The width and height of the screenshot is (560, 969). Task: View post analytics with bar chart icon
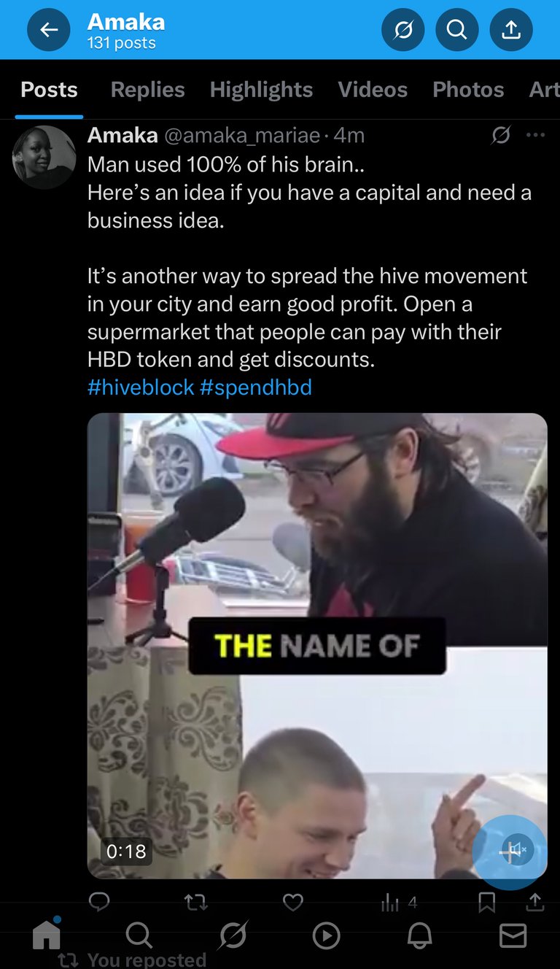[398, 903]
